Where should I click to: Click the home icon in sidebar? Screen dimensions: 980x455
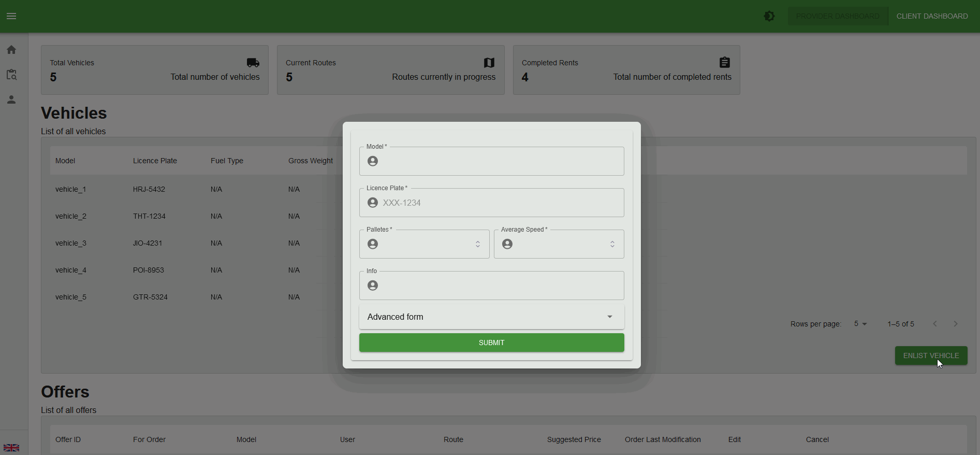(11, 50)
